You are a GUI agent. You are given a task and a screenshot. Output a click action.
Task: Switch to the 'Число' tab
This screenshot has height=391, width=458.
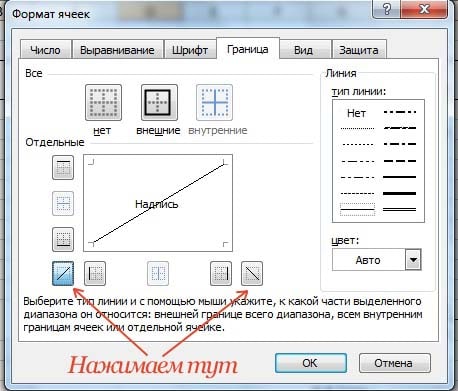click(x=46, y=50)
